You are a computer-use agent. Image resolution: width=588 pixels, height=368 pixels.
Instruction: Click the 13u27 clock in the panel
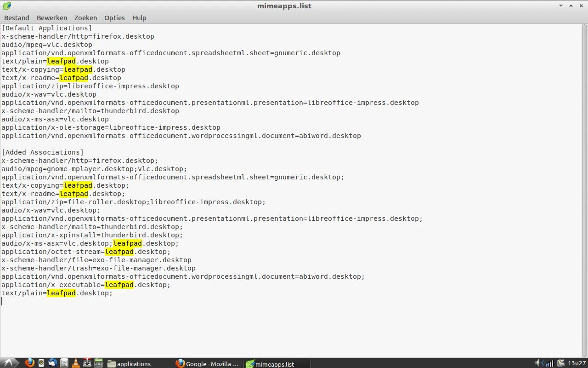[576, 363]
